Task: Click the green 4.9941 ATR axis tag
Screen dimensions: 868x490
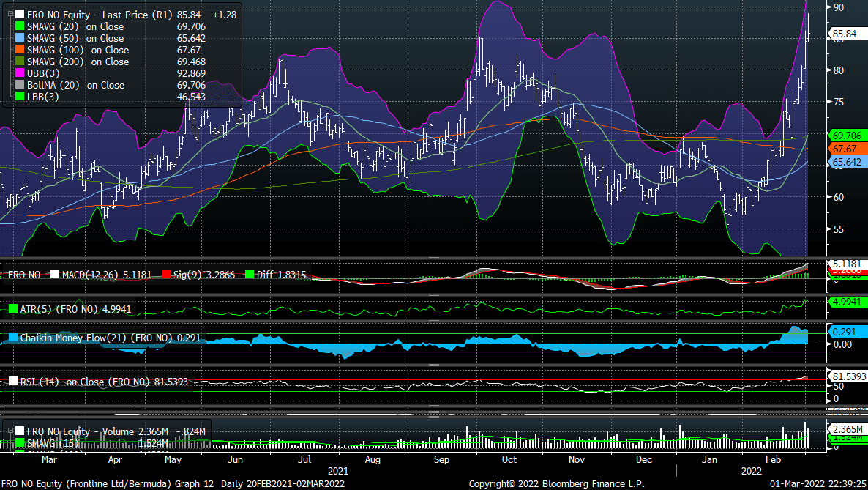Action: pos(848,302)
